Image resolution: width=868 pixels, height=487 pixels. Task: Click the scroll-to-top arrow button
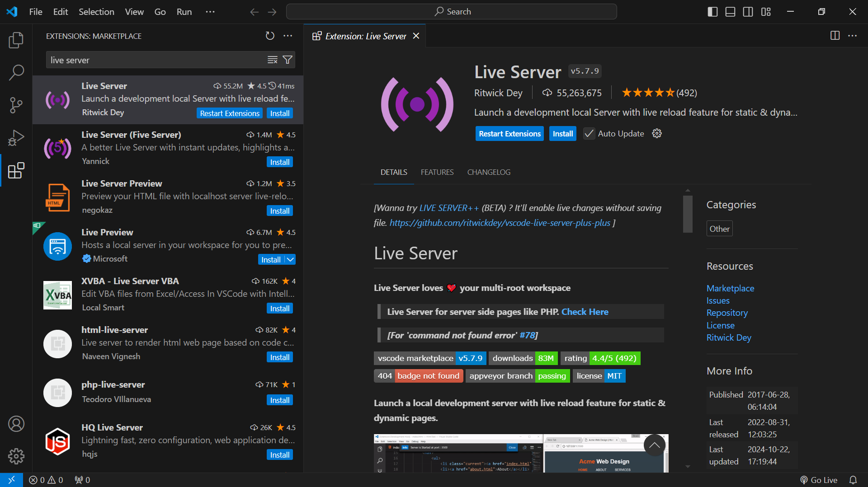655,445
